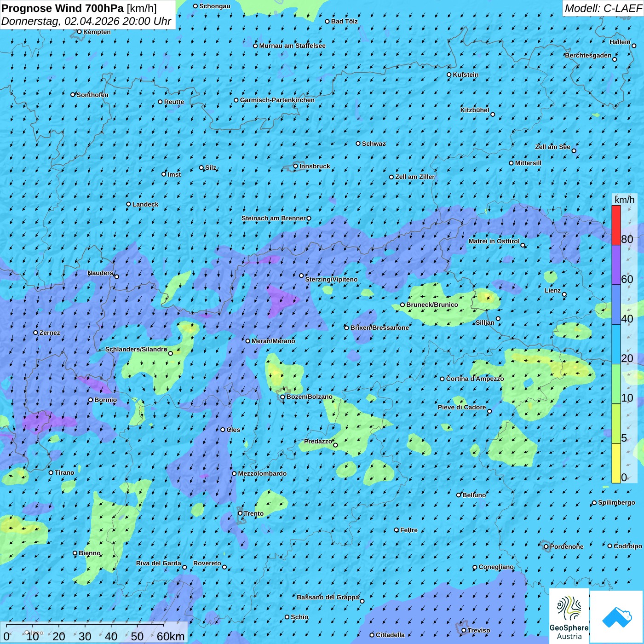Click the Pieve di Cadore label
Screen dimensions: 644x644
click(x=462, y=407)
